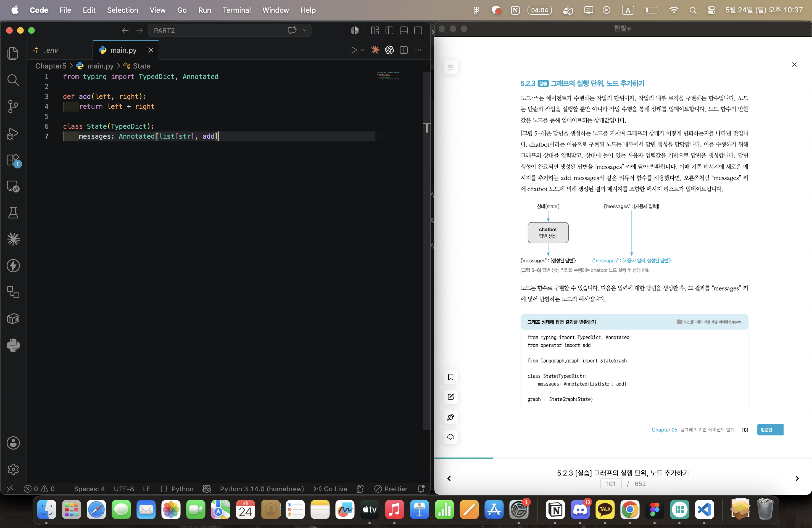Click the cloud sync icon in ebook viewer
This screenshot has width=812, height=528.
451,437
